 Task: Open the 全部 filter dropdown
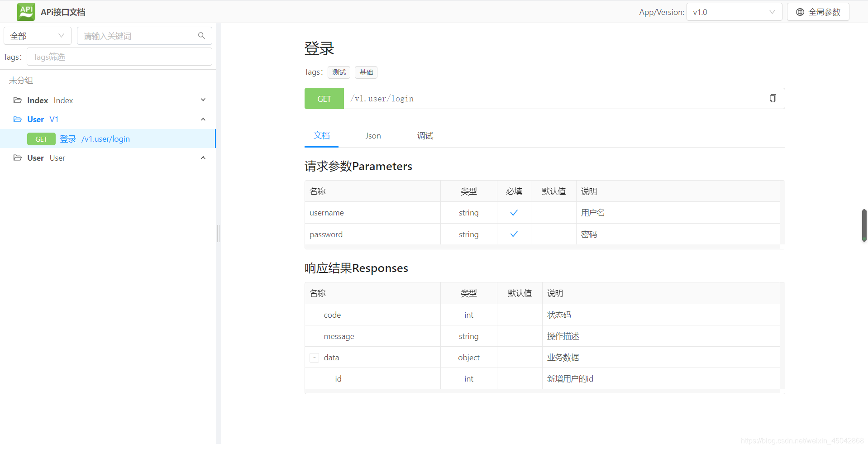[x=37, y=36]
